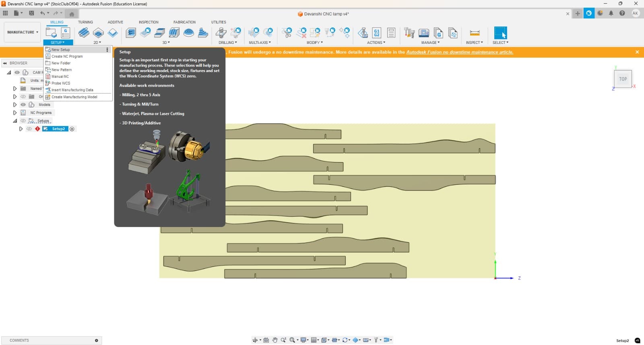Choose New Pattern menu entry

click(77, 70)
